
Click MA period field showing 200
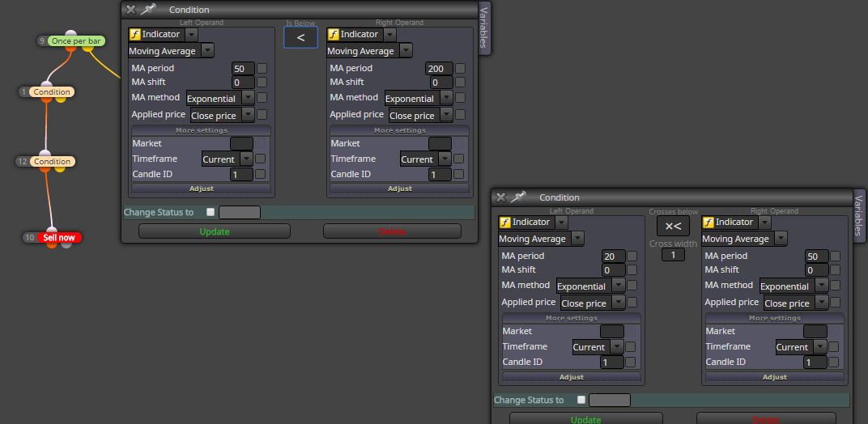point(440,69)
